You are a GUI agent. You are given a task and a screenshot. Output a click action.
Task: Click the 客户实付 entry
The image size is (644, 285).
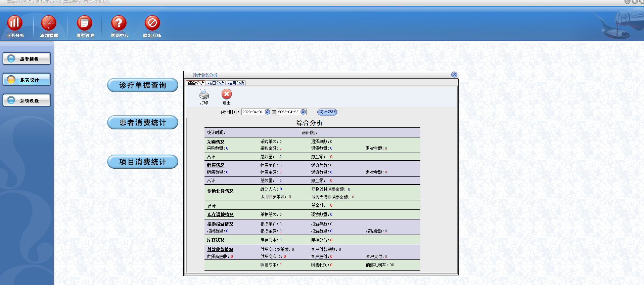[x=376, y=257]
